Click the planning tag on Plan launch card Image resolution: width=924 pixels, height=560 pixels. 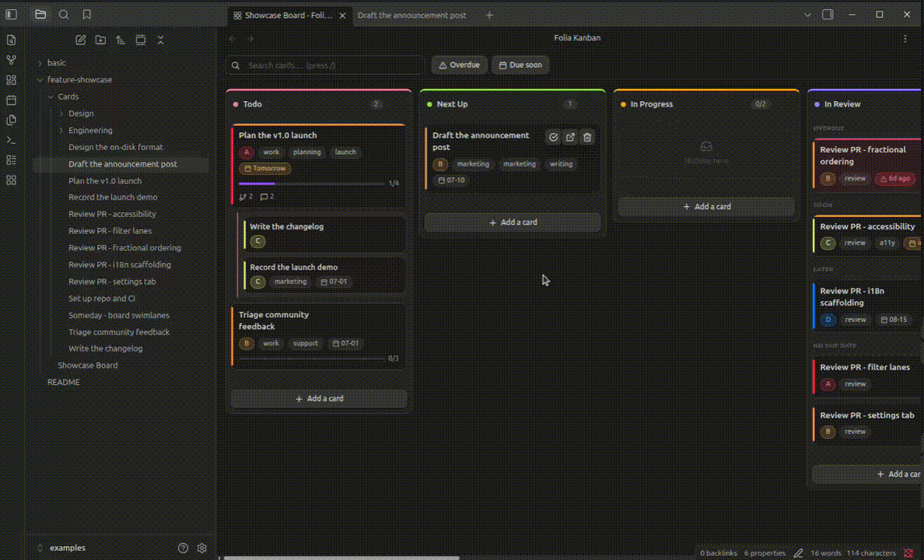tap(307, 152)
